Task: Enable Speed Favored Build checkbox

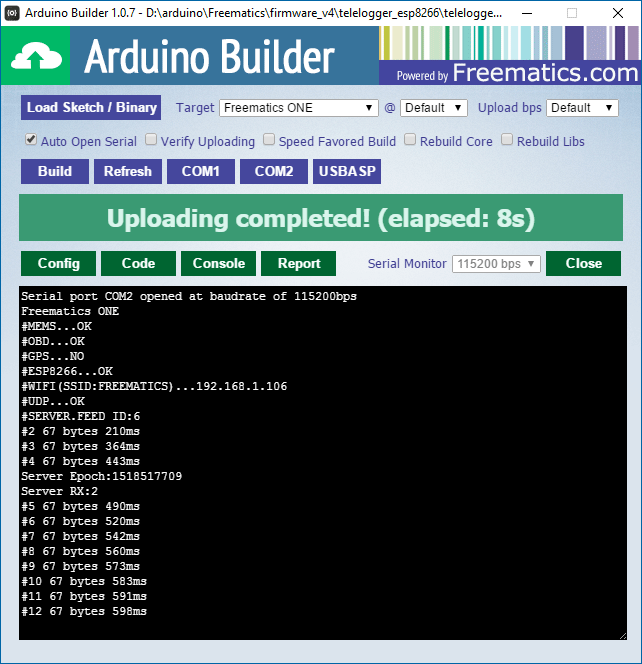Action: point(269,139)
